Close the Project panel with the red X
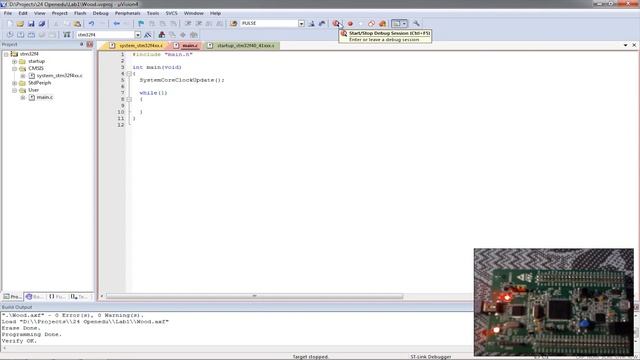The image size is (640, 360). [x=90, y=44]
